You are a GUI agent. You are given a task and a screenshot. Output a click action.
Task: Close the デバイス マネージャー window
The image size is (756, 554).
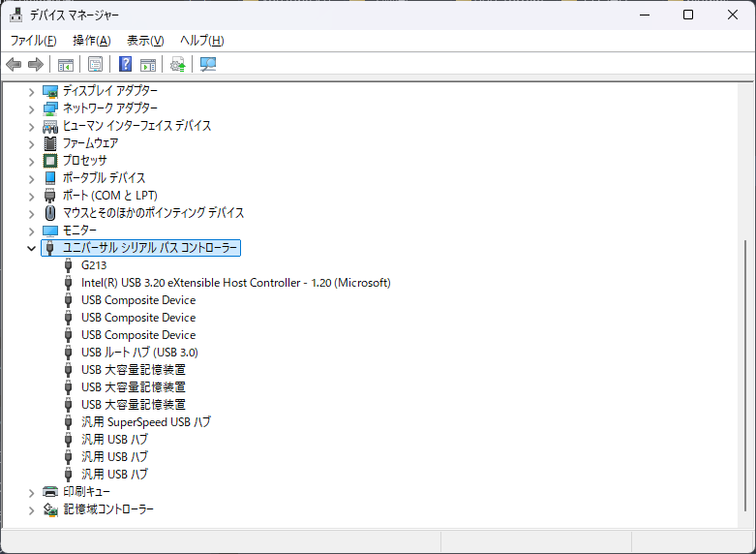(733, 15)
